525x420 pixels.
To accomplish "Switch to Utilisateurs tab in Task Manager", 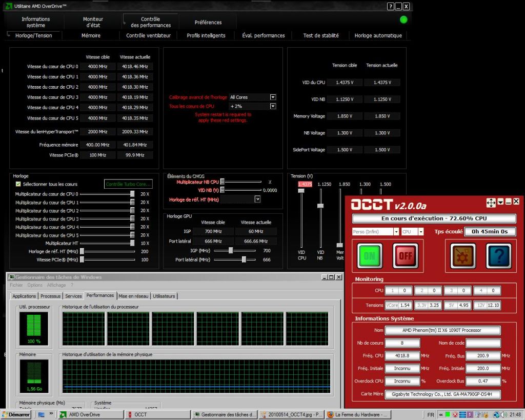I will [164, 296].
